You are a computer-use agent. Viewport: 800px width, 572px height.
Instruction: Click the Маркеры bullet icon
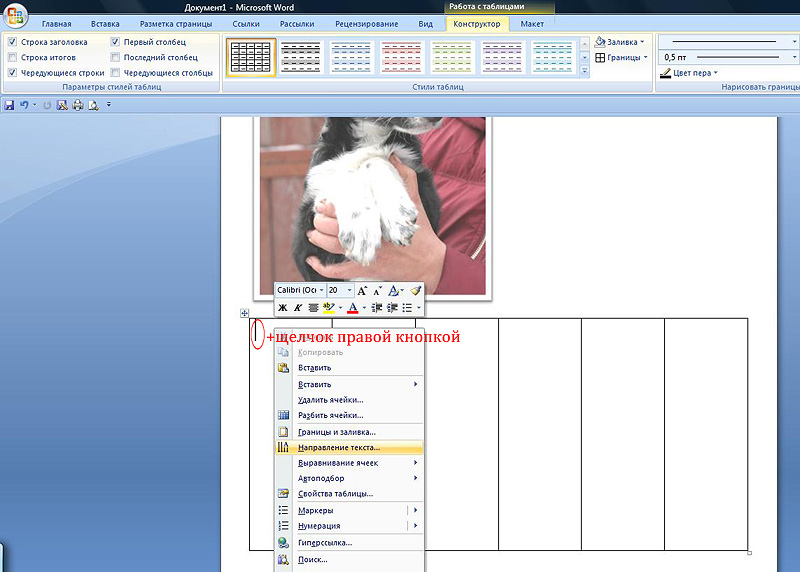pos(283,510)
